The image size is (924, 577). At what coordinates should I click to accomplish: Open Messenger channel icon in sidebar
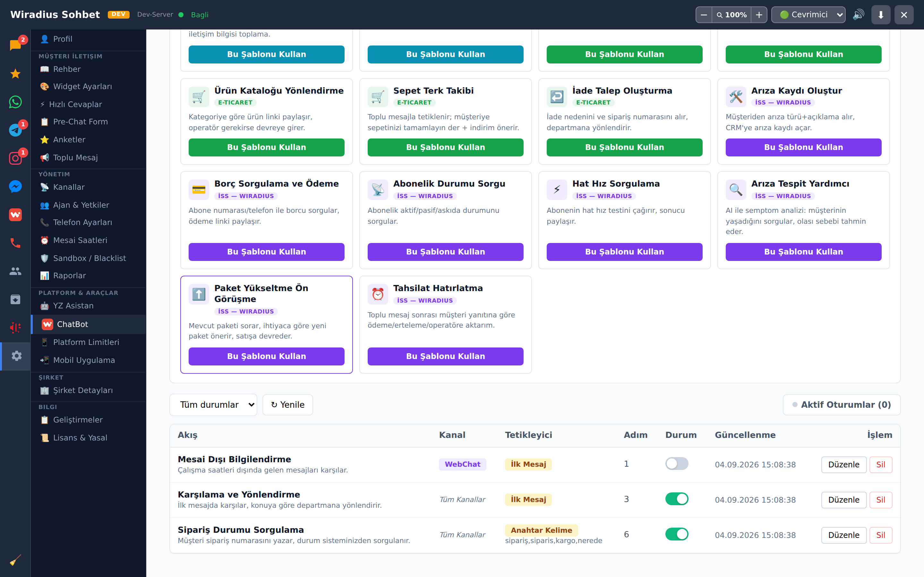(15, 187)
